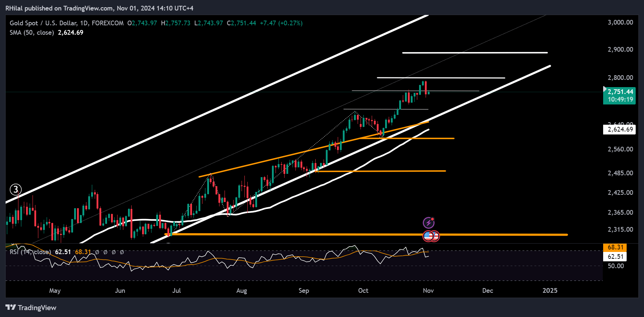644x317 pixels.
Task: Click the white RSI value label 62.51
Action: pos(615,257)
